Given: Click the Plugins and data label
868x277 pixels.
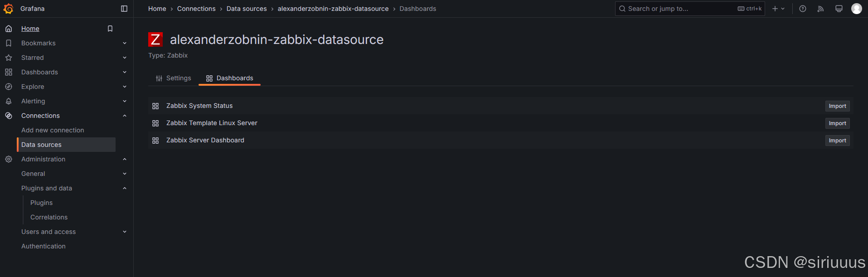Looking at the screenshot, I should [x=47, y=188].
